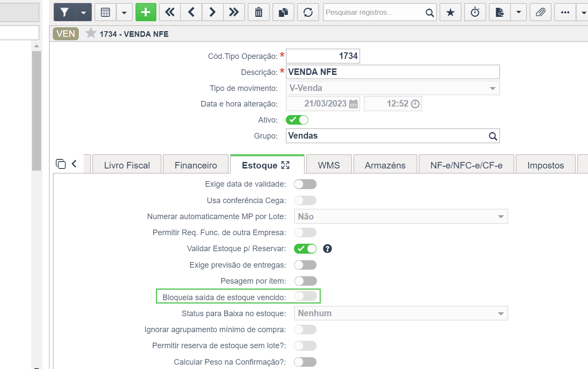Toggle Permitir Req. Func. de outra Empresa
The height and width of the screenshot is (369, 588).
point(305,233)
